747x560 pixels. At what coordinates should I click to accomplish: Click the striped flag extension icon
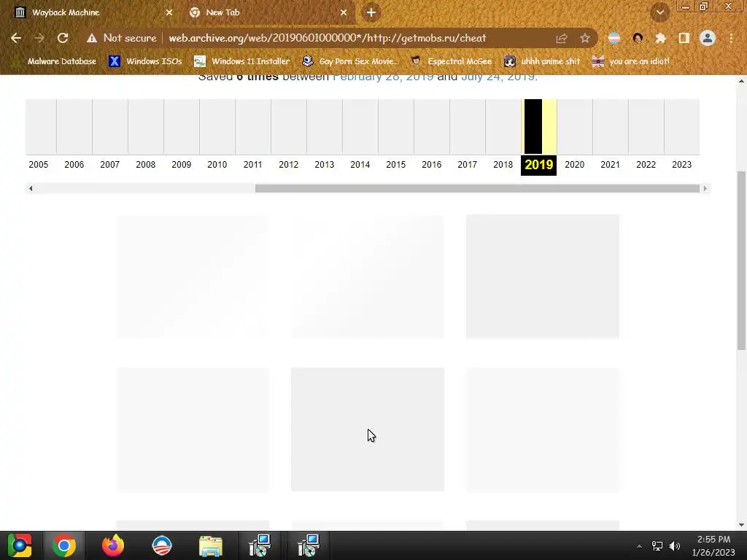coord(614,38)
